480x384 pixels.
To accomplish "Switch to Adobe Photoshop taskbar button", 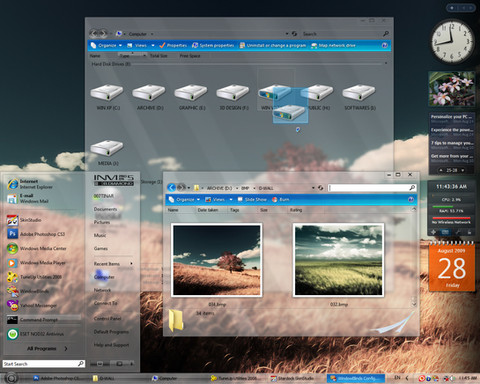I will pos(56,378).
